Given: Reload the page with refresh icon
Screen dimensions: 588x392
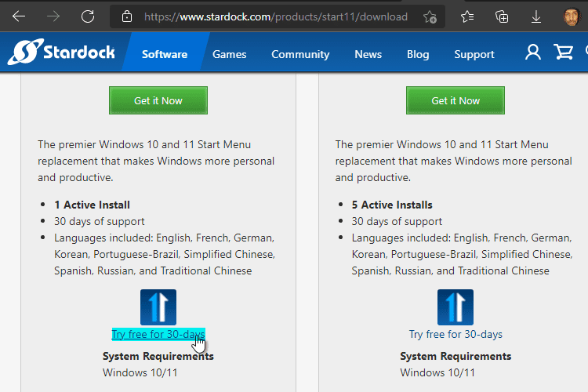Looking at the screenshot, I should point(88,16).
